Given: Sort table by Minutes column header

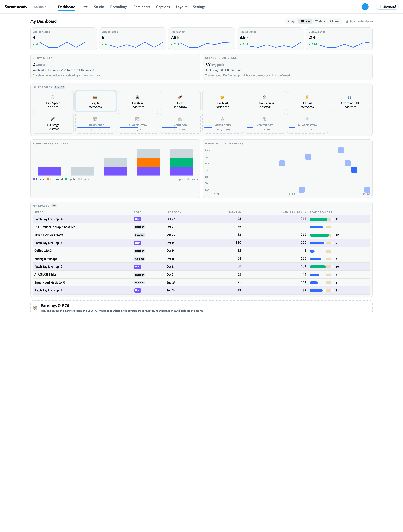Looking at the screenshot, I should pos(234,212).
